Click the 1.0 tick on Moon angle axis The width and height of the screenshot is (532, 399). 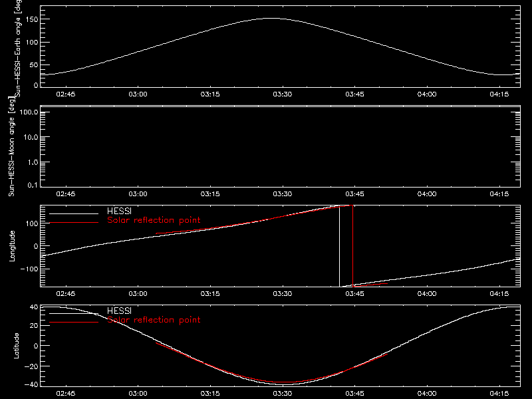point(33,162)
